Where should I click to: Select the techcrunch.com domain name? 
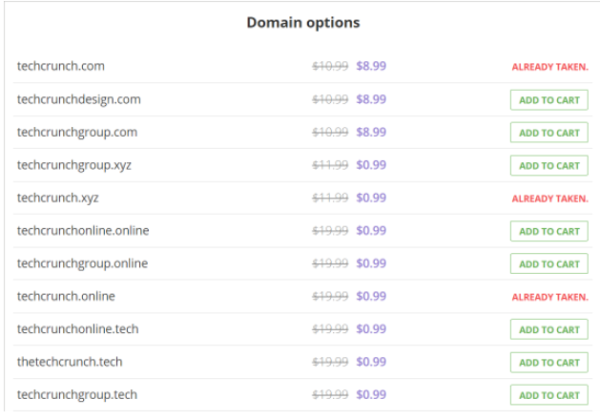(x=61, y=66)
